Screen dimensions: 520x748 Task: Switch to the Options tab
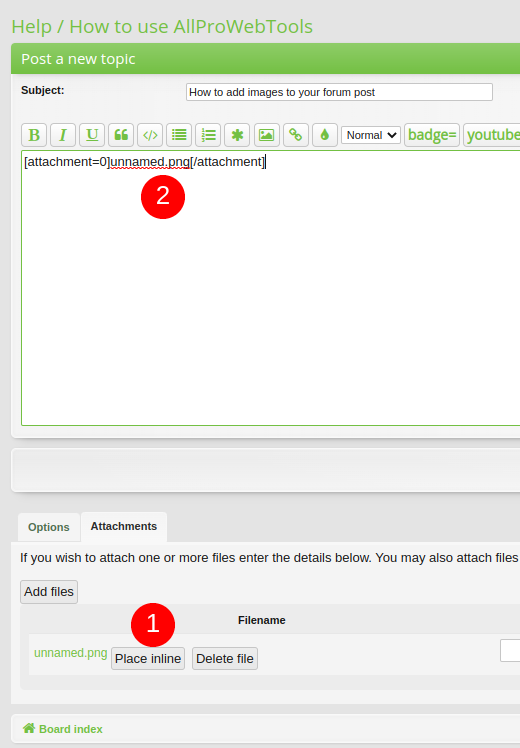pos(49,527)
